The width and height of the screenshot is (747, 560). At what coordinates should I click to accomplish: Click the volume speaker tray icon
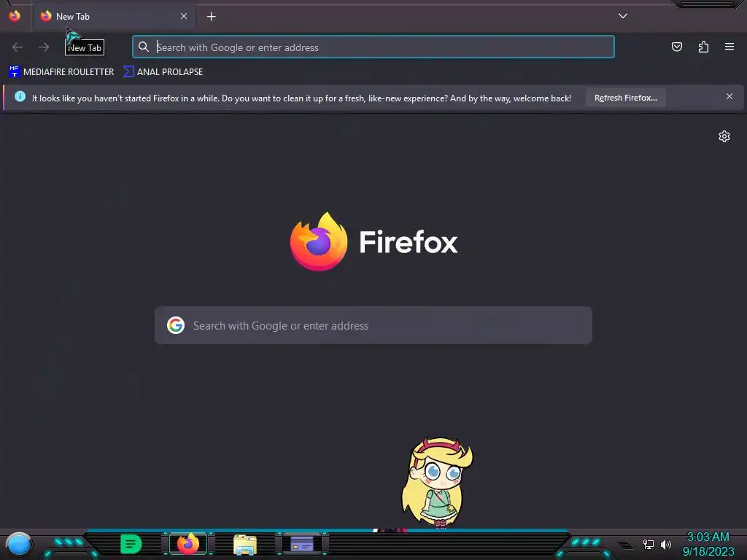[665, 544]
